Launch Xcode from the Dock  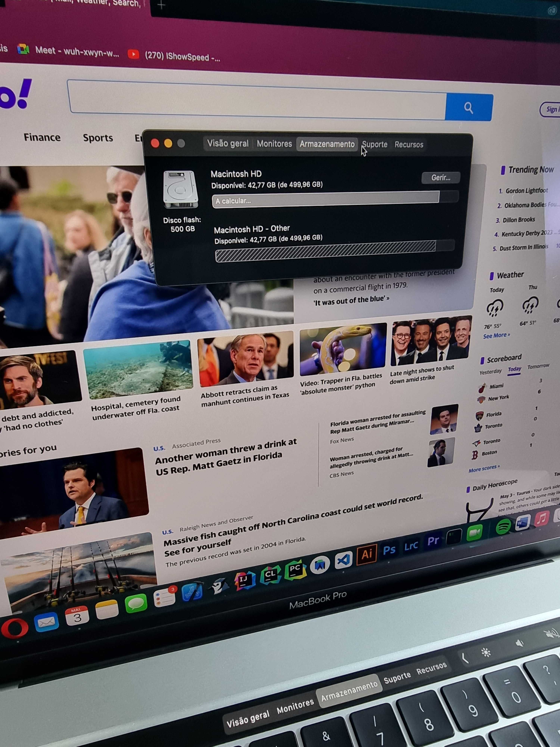point(192,592)
